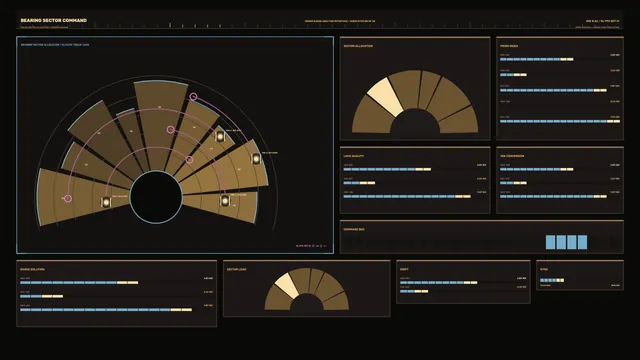Select the highlighted cream wedge in Sector Allocation
This screenshot has width=640, height=360.
386,96
